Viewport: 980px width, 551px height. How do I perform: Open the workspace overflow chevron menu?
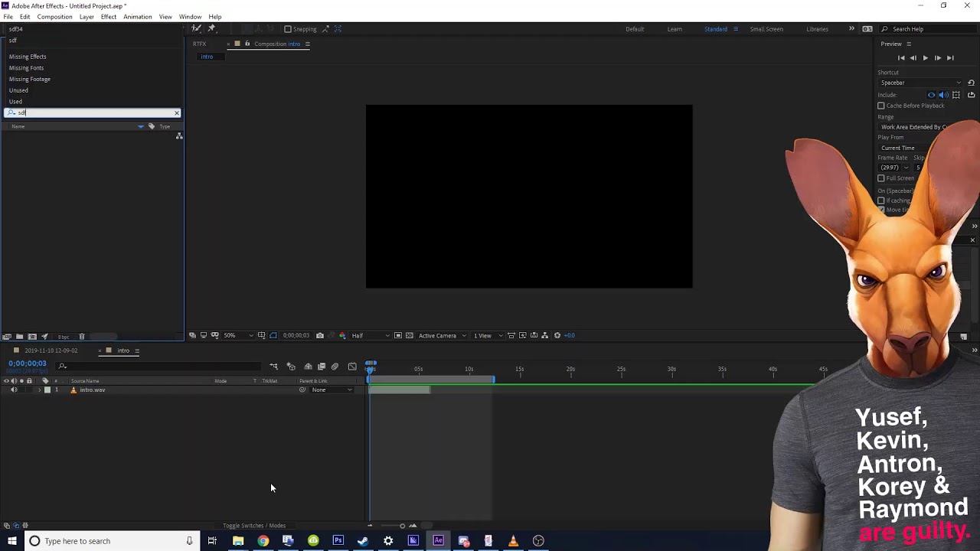pyautogui.click(x=851, y=29)
